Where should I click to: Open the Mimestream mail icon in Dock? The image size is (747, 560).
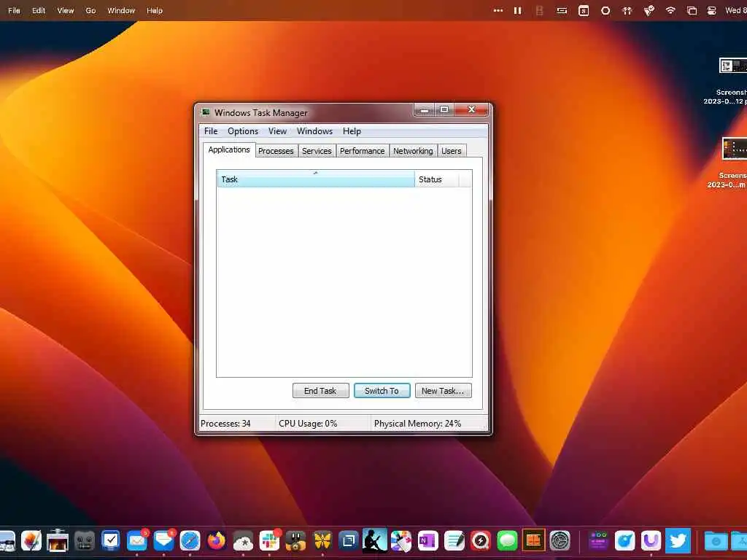[x=164, y=541]
